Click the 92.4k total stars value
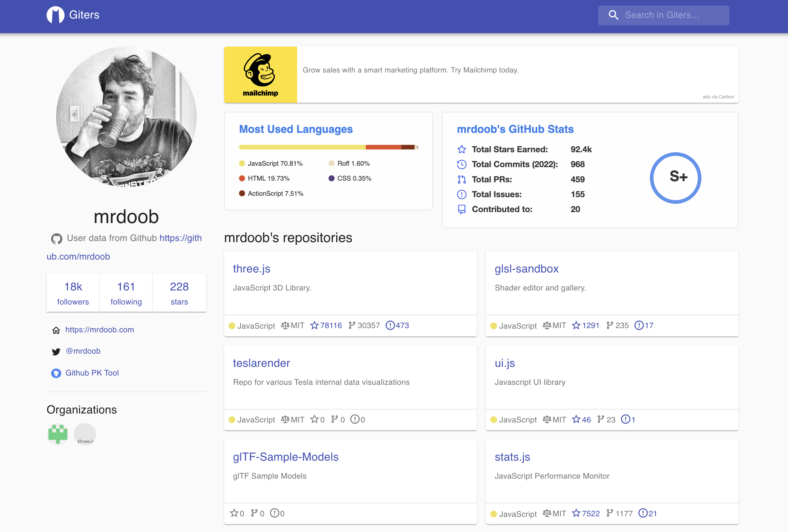 pyautogui.click(x=581, y=149)
